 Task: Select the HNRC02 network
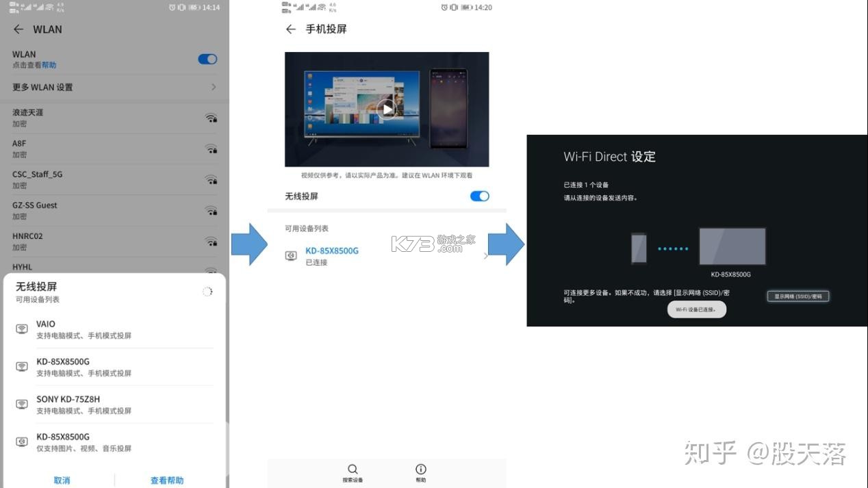tap(114, 241)
